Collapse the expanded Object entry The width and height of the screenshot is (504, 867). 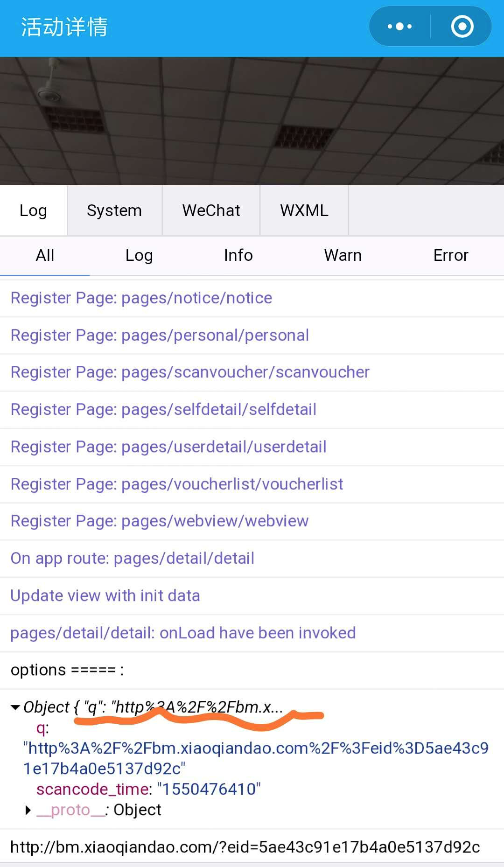[x=15, y=707]
